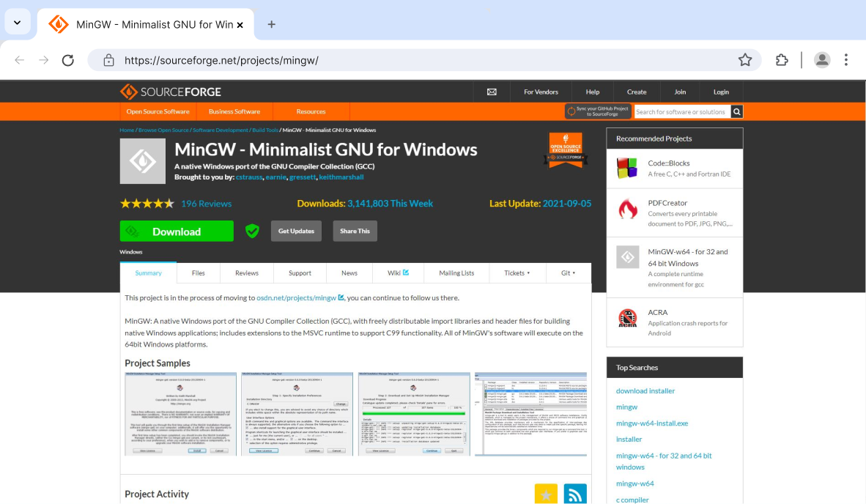This screenshot has width=866, height=504.
Task: Click the green Download button
Action: pos(177,231)
